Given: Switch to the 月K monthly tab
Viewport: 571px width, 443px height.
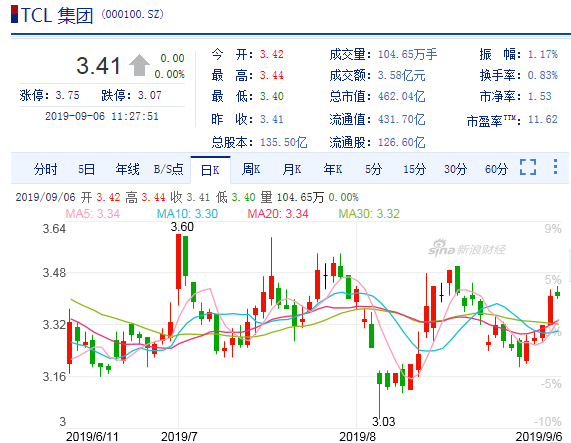Looking at the screenshot, I should pos(292,169).
